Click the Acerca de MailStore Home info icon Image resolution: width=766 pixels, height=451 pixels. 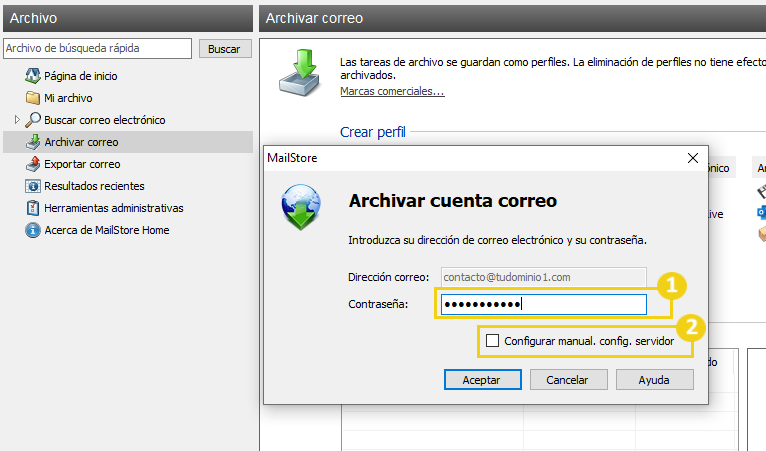point(33,230)
